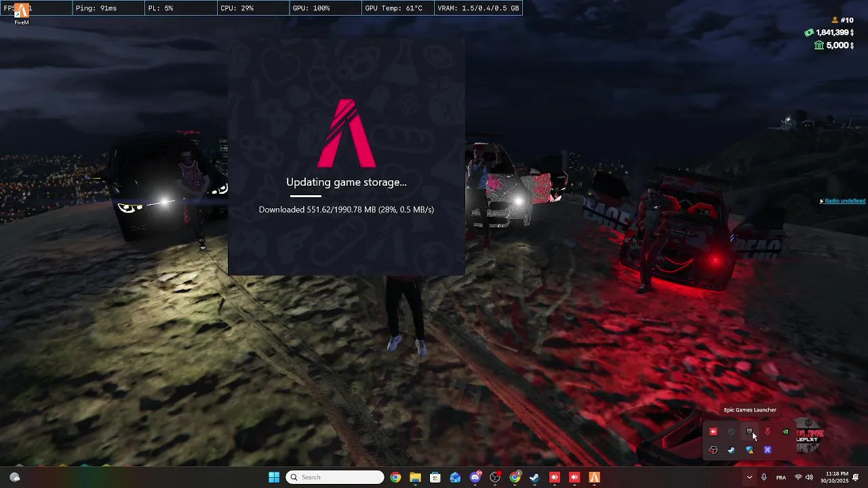868x488 pixels.
Task: Switch to OBS Studio in the taskbar
Action: tap(495, 477)
